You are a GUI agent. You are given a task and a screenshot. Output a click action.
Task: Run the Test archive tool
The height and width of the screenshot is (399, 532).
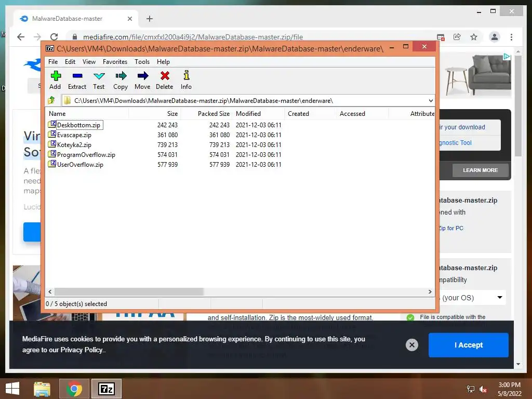99,76
